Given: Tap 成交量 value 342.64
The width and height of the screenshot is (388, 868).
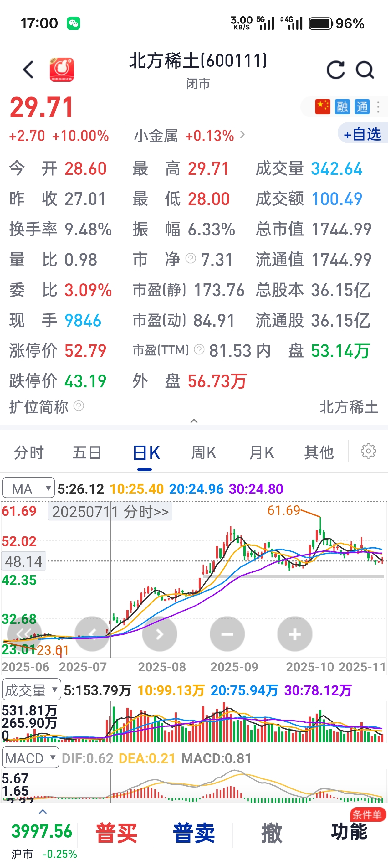Looking at the screenshot, I should point(336,168).
